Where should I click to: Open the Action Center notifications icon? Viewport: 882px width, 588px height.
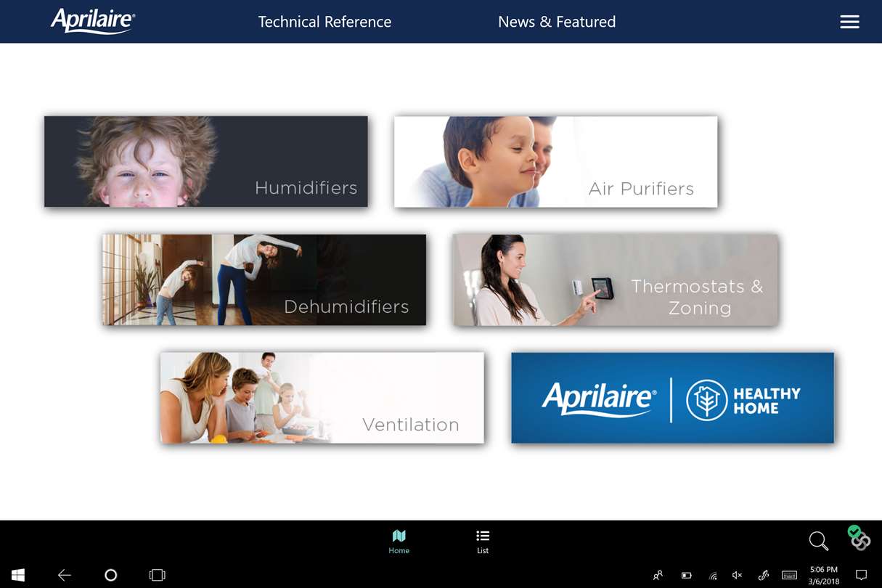click(861, 575)
